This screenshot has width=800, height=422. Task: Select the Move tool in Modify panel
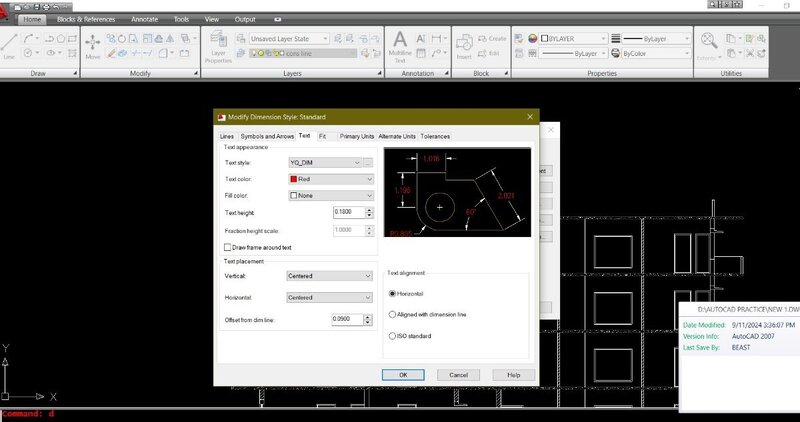(92, 44)
